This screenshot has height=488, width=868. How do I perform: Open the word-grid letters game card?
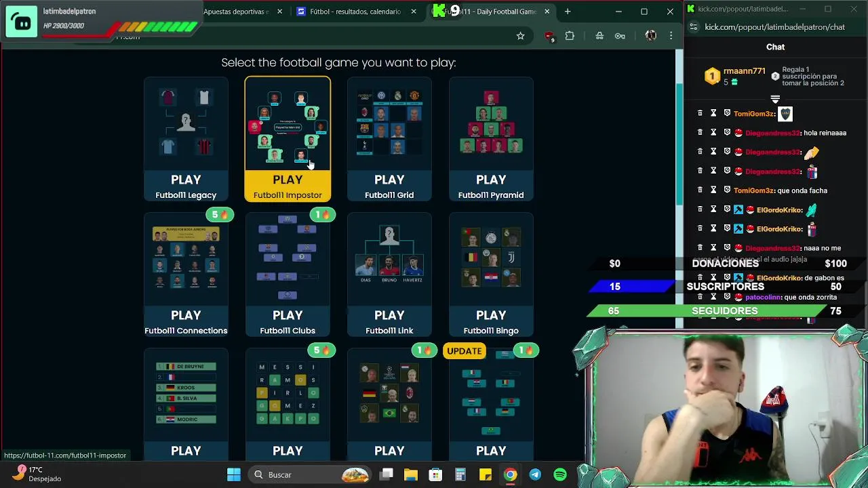[x=288, y=405]
